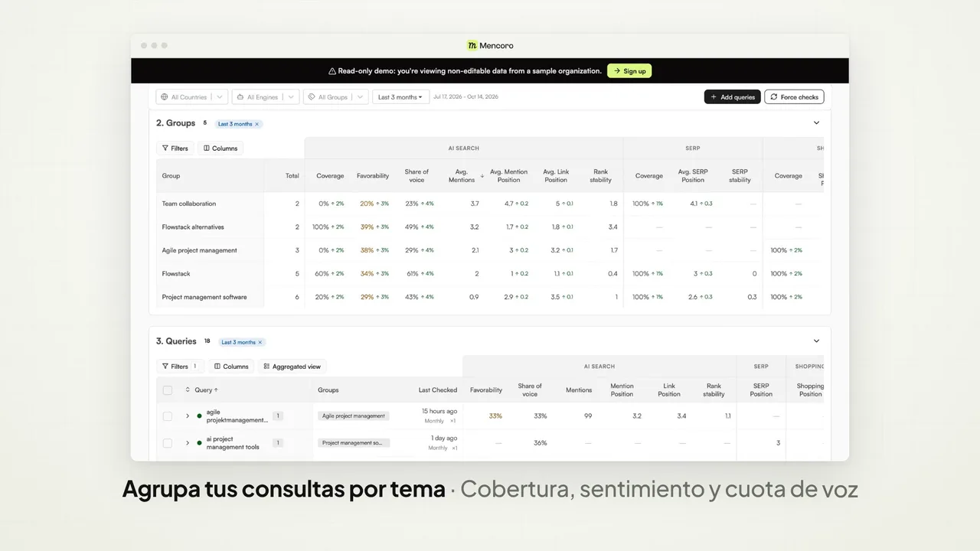Screen dimensions: 980x551
Task: Expand the agile projektmanagement query row
Action: point(188,416)
